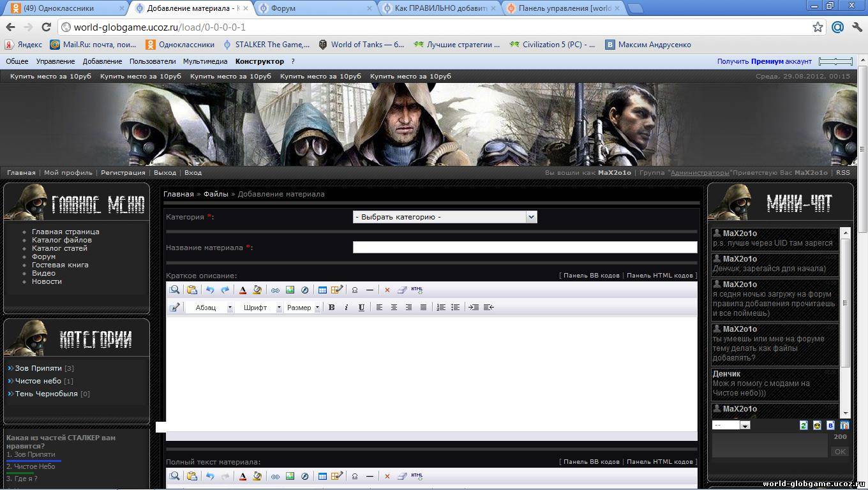Screen dimensions: 868x490
Task: Open mini-chat management icon
Action: point(844,425)
